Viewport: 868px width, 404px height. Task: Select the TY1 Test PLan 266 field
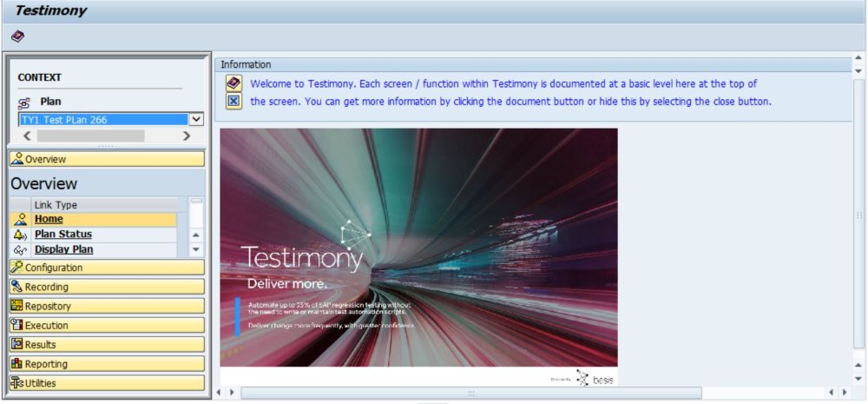(103, 119)
